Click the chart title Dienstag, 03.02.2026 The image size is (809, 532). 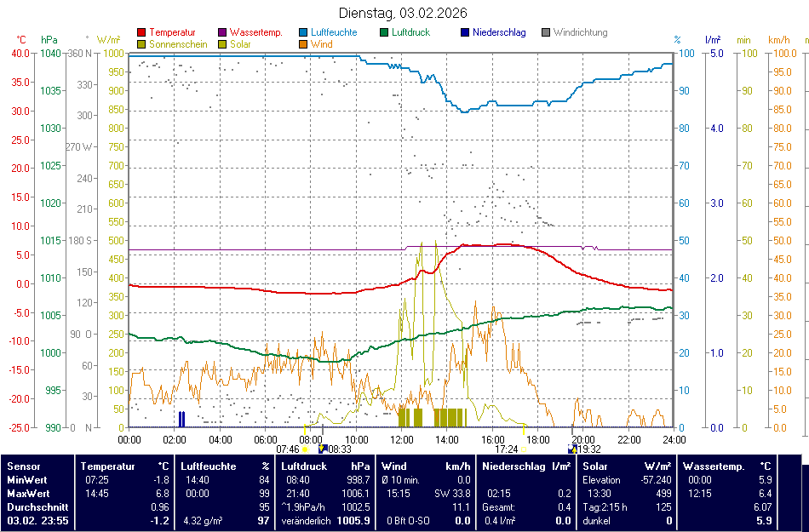[402, 13]
